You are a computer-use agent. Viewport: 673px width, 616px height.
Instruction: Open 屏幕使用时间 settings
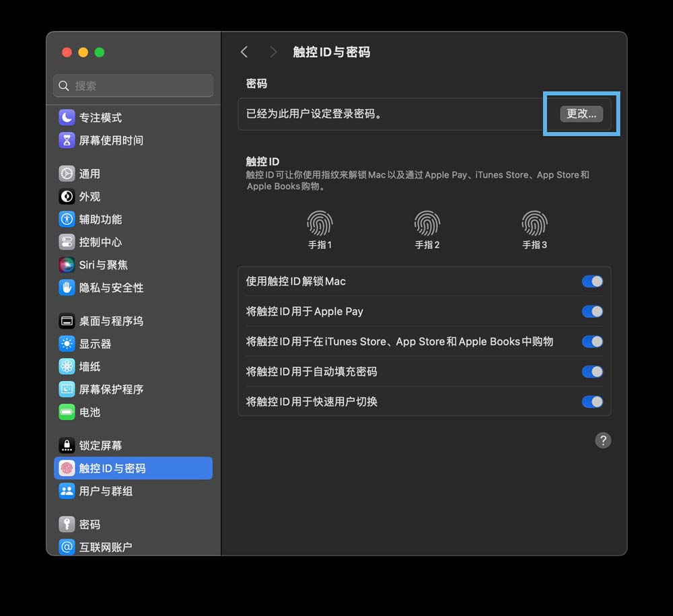(110, 141)
